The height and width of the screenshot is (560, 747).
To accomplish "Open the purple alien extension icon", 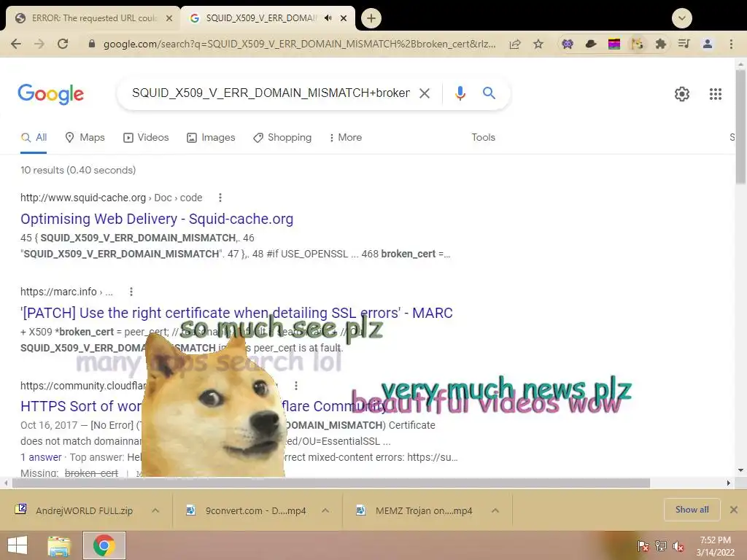I will 568,44.
